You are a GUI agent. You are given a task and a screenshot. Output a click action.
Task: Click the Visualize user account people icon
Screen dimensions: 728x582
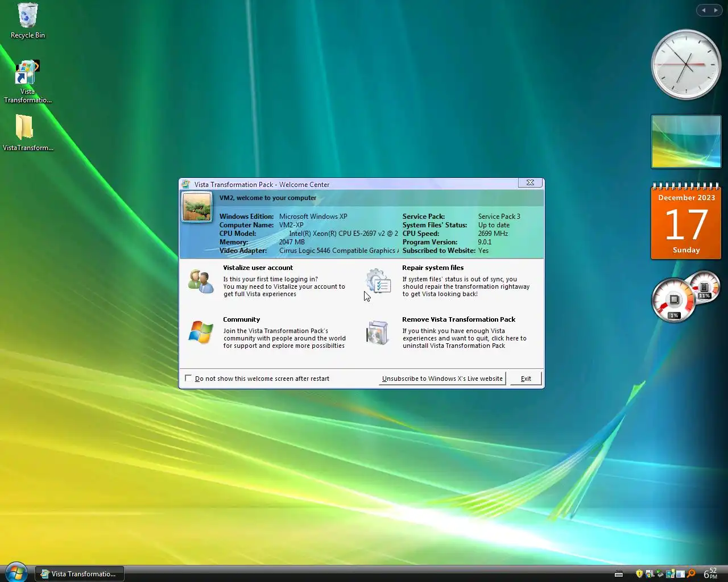[x=201, y=281]
